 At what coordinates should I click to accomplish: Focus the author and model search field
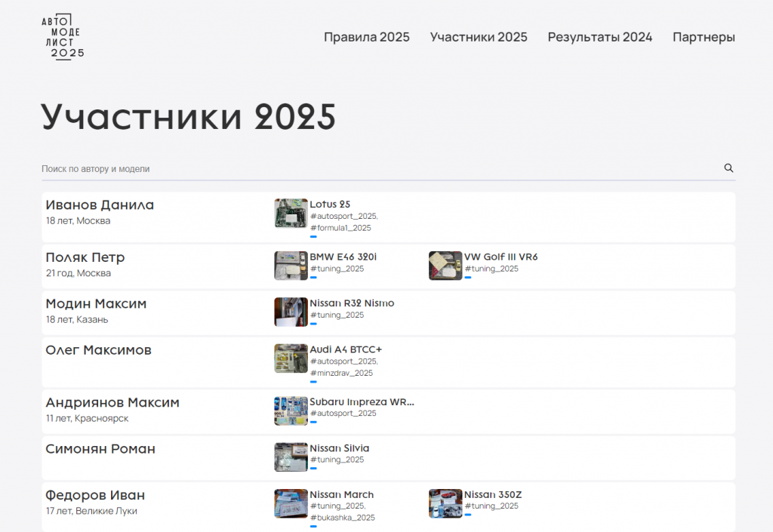[377, 169]
